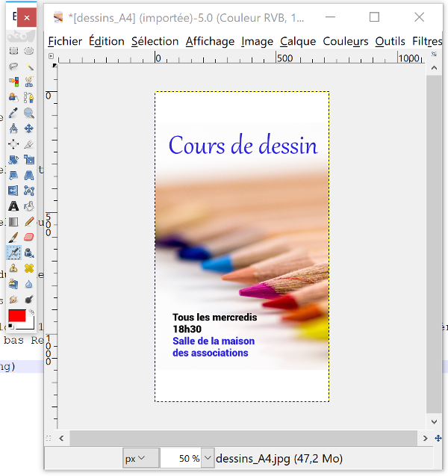This screenshot has height=476, width=448.
Task: Select the Cage Transform tool
Action: (x=29, y=191)
